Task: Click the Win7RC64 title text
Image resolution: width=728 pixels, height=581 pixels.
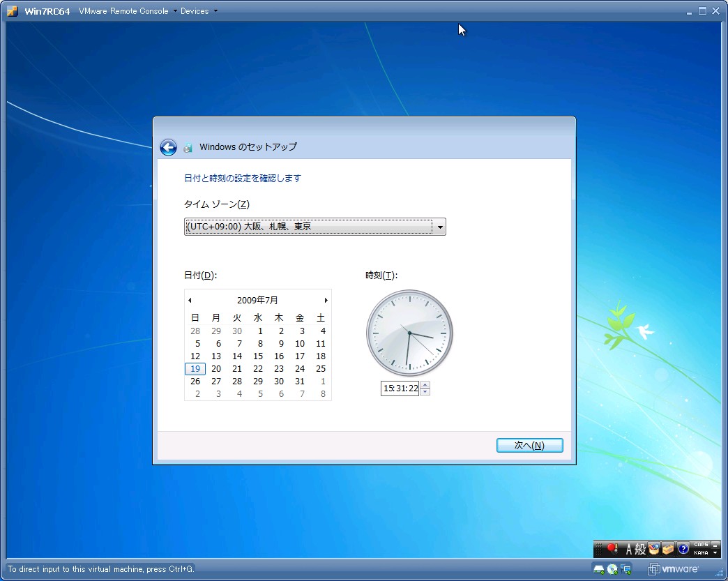Action: pos(47,11)
